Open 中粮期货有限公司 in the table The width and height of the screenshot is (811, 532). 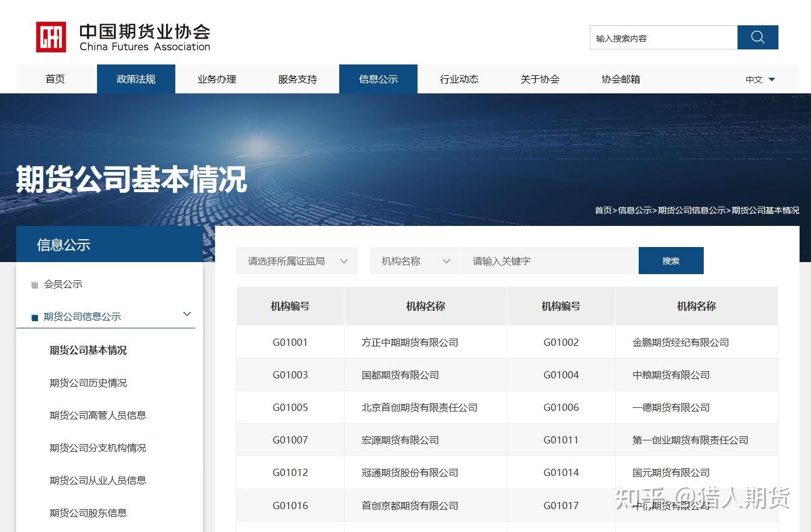coord(671,375)
